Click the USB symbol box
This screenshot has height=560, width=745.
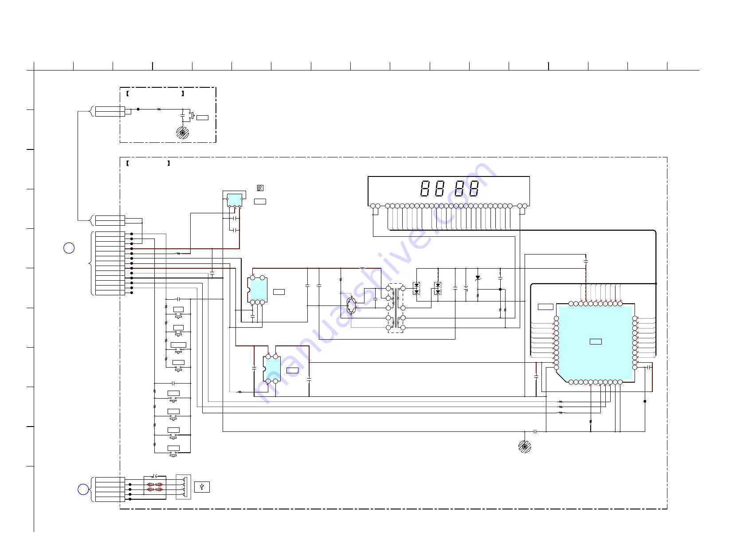pyautogui.click(x=202, y=487)
